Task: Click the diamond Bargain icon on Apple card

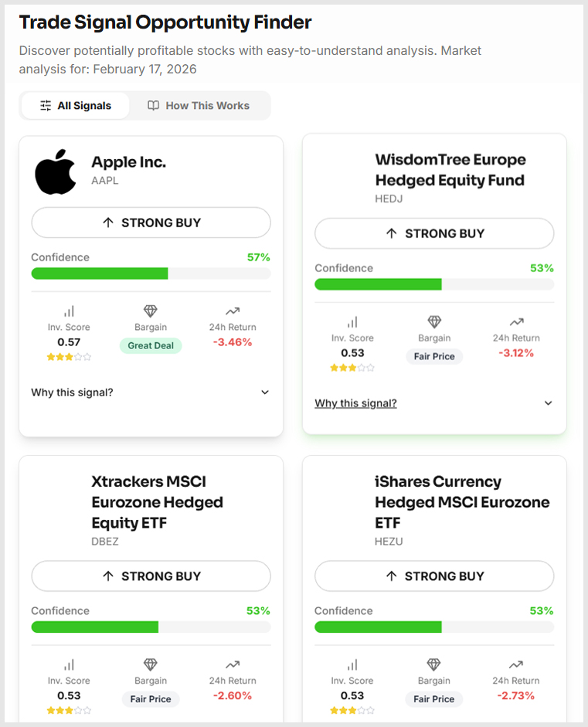Action: click(151, 311)
